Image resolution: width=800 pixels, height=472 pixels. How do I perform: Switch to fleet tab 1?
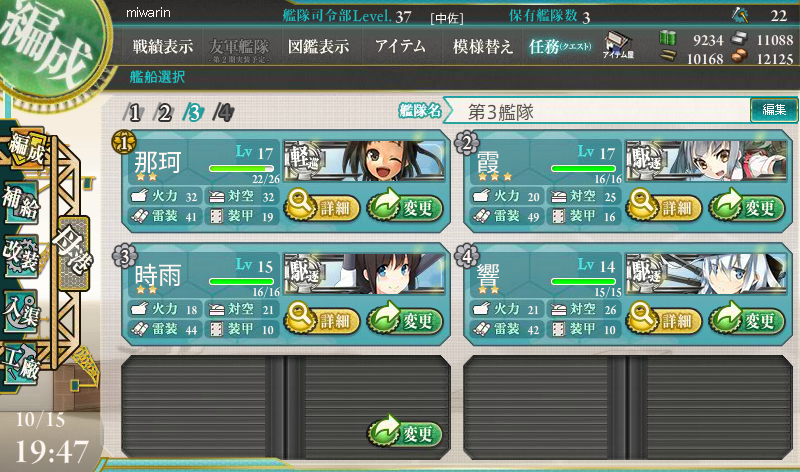pyautogui.click(x=134, y=112)
